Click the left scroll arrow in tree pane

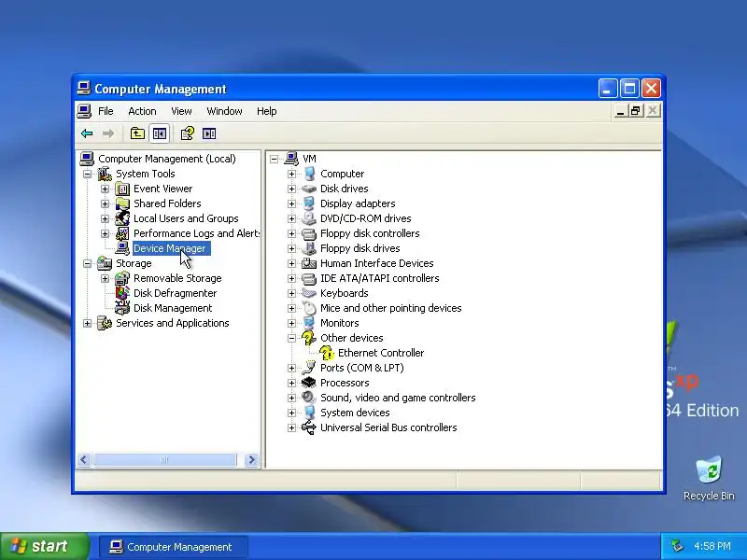point(84,459)
